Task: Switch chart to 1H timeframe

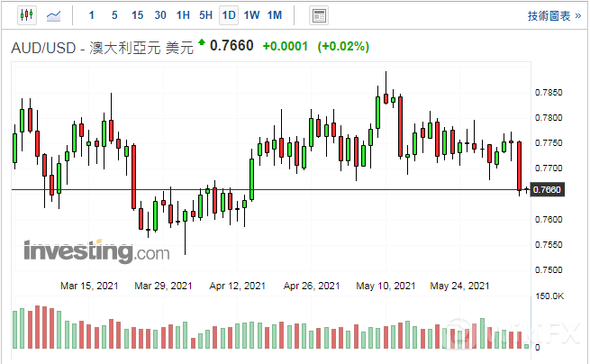Action: tap(183, 15)
